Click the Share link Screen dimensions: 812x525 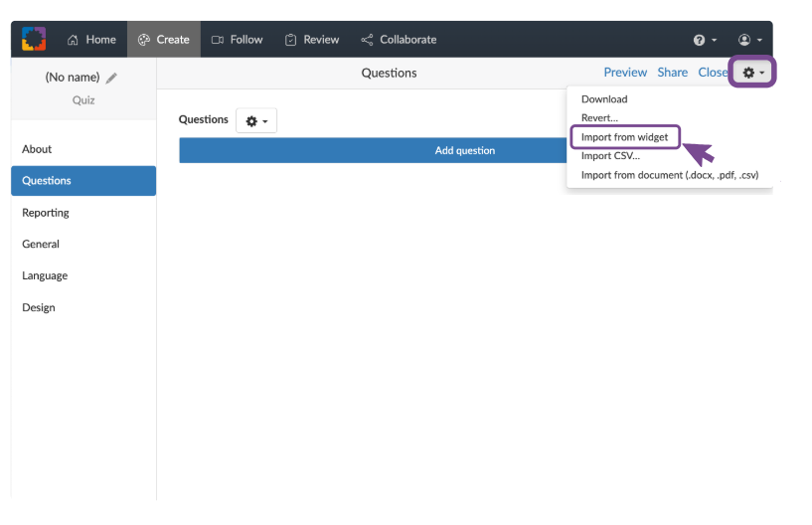(x=672, y=73)
